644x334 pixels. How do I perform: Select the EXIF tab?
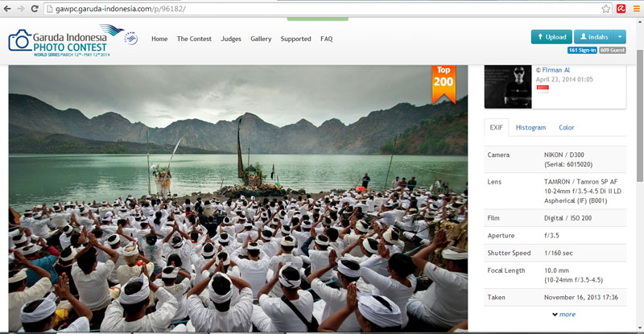pyautogui.click(x=497, y=127)
